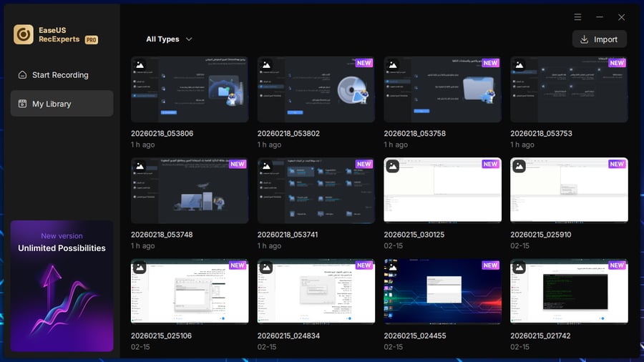Click the file name 20260215_024834
The image size is (644, 362).
click(x=289, y=336)
